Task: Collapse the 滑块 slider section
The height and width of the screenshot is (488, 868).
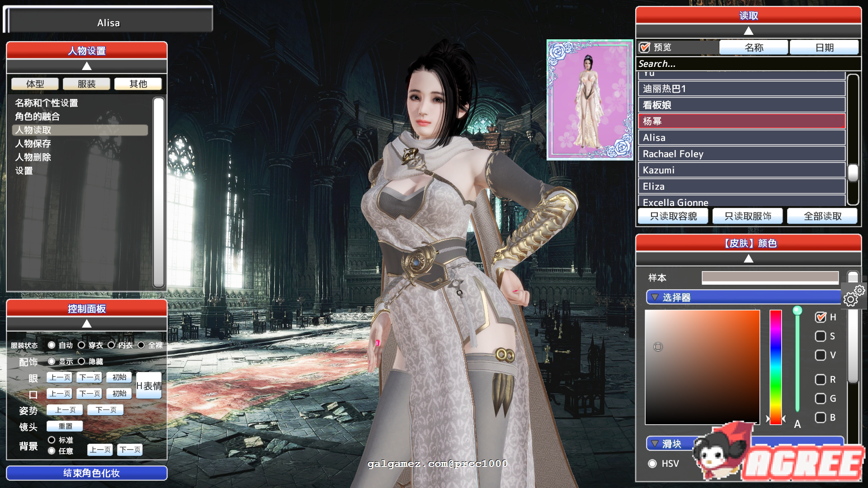Action: point(654,444)
